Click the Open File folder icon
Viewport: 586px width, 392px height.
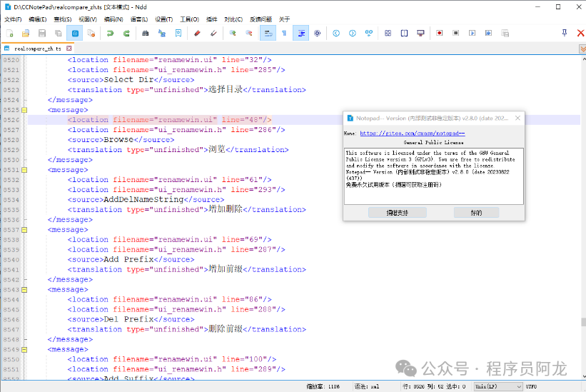pyautogui.click(x=26, y=33)
